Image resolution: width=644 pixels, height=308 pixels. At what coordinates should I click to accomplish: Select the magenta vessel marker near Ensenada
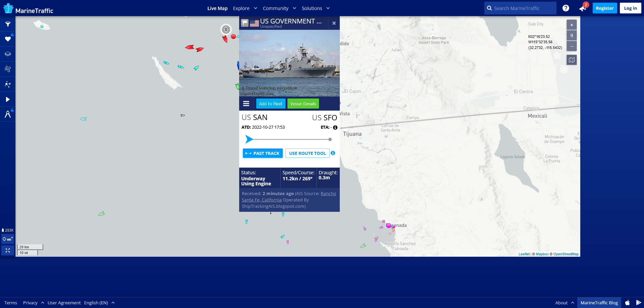[388, 226]
